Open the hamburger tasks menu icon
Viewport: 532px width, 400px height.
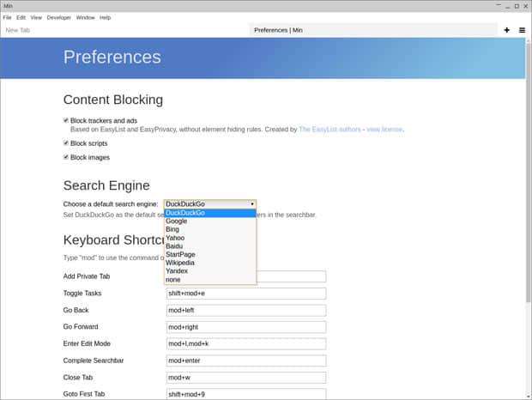coord(522,30)
